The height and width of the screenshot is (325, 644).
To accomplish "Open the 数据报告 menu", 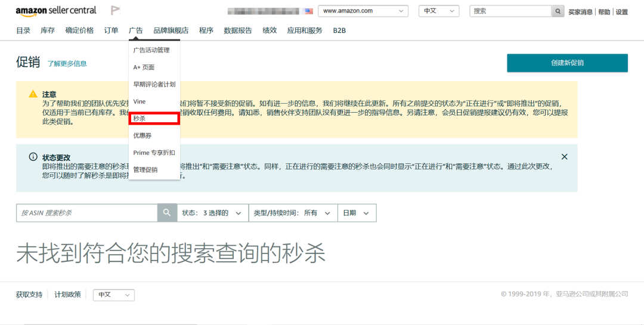I will coord(238,30).
